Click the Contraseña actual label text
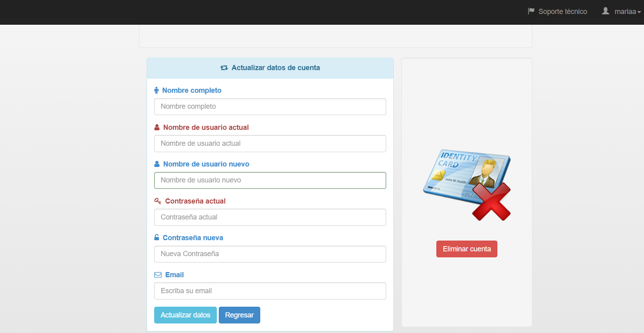The width and height of the screenshot is (644, 333). [195, 201]
